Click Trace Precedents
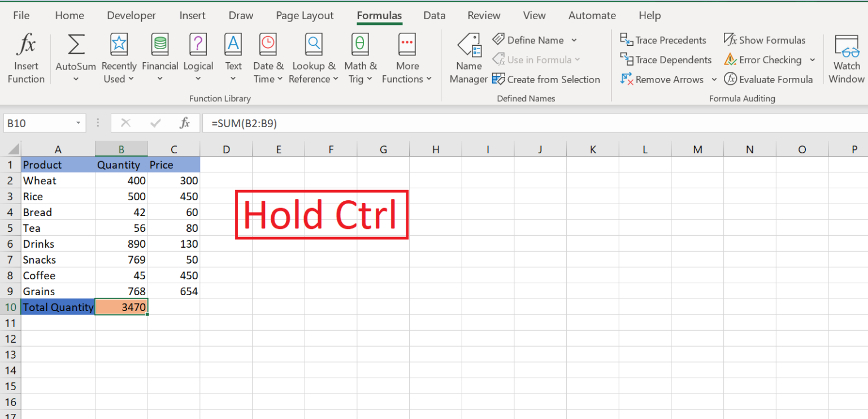This screenshot has height=419, width=868. coord(663,40)
